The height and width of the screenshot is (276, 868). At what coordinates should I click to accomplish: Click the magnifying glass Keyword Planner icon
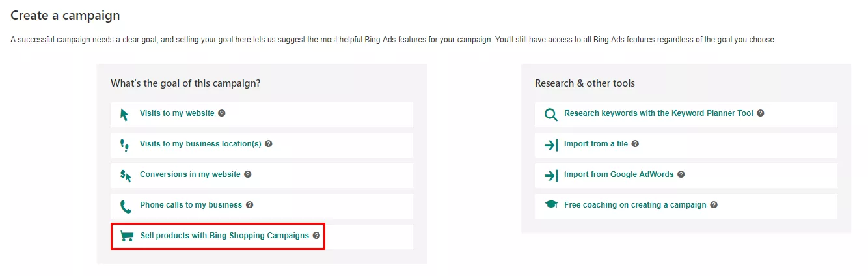(x=550, y=115)
